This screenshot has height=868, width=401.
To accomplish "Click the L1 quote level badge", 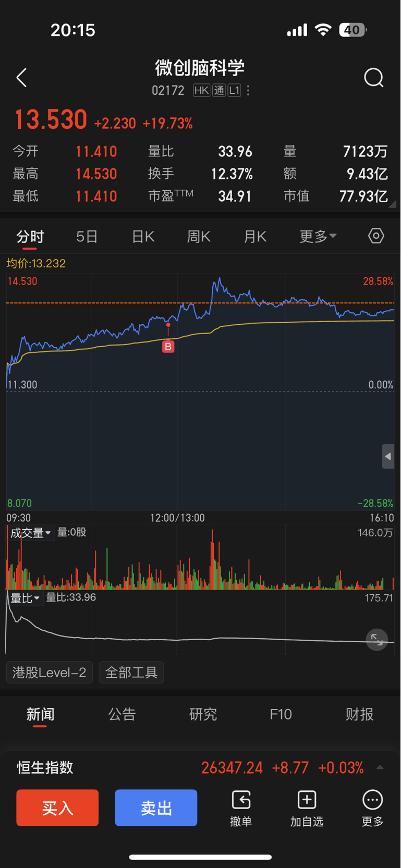I will [234, 91].
